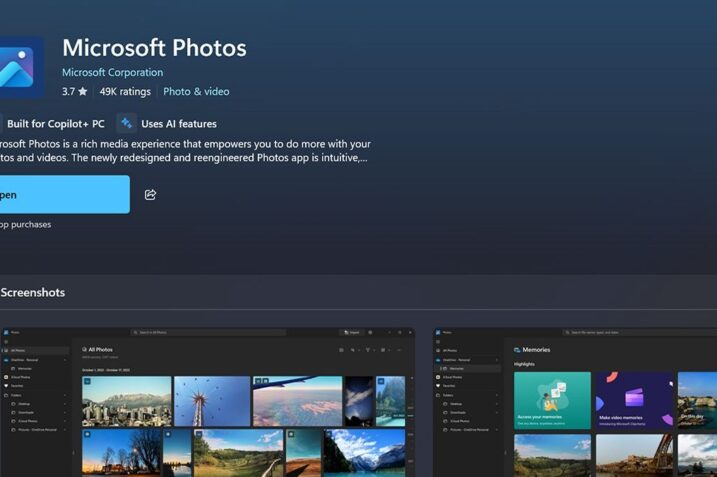Click the Built for Copilot+ PC badge

[x=55, y=124]
